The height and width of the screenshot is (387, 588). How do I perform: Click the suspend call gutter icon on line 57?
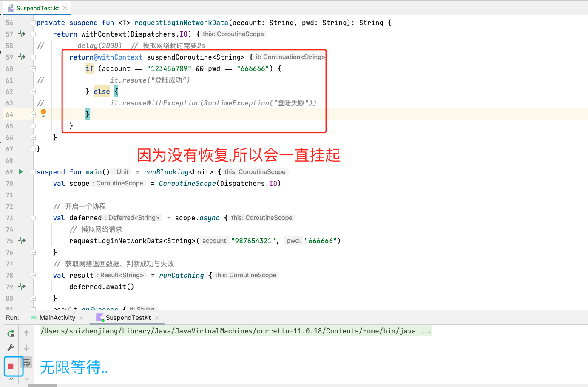[22, 34]
